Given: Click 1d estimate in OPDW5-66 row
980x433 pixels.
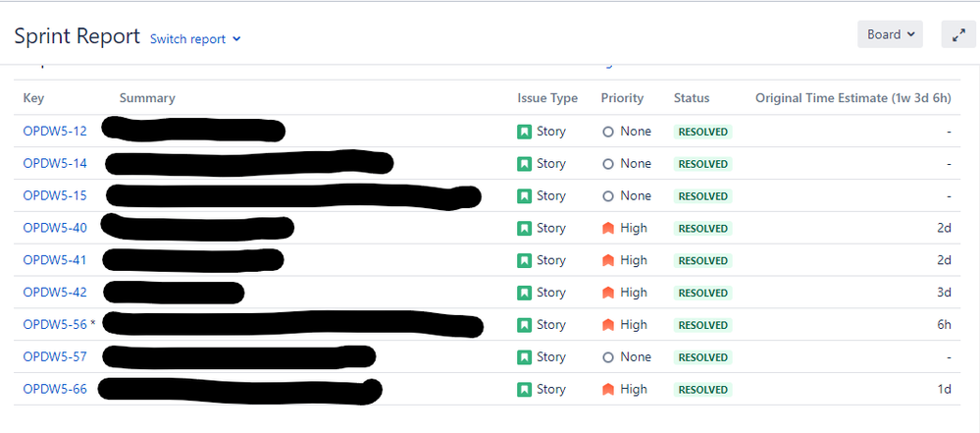Looking at the screenshot, I should tap(944, 389).
